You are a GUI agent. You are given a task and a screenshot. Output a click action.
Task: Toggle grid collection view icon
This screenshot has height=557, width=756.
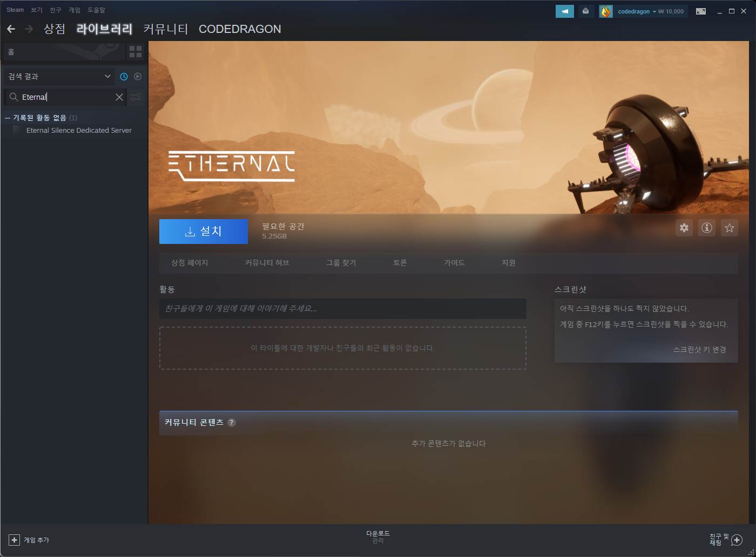point(136,52)
